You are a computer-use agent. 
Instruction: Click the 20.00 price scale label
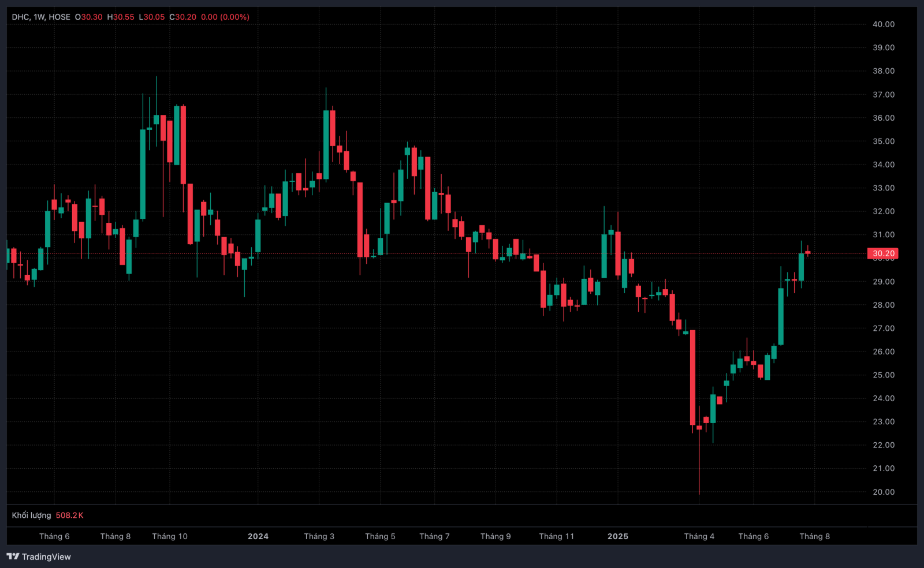884,492
